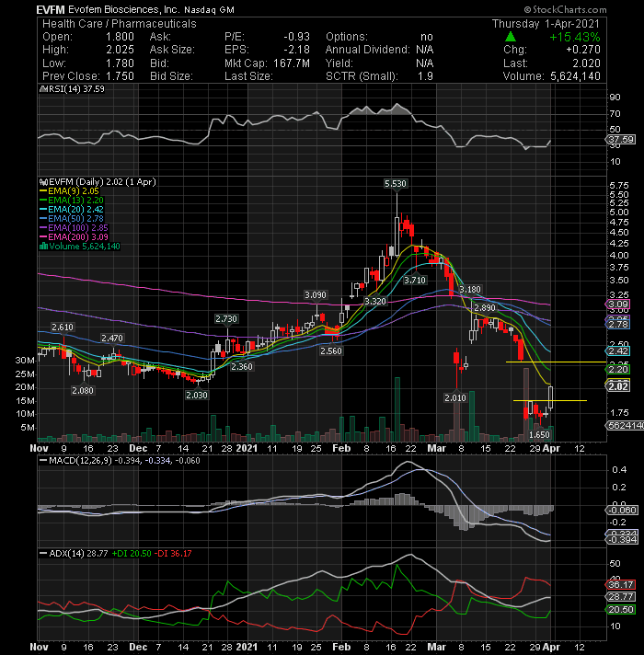Click the candlestick icon beside EVFM (Daily)
The image size is (644, 655).
(43, 182)
